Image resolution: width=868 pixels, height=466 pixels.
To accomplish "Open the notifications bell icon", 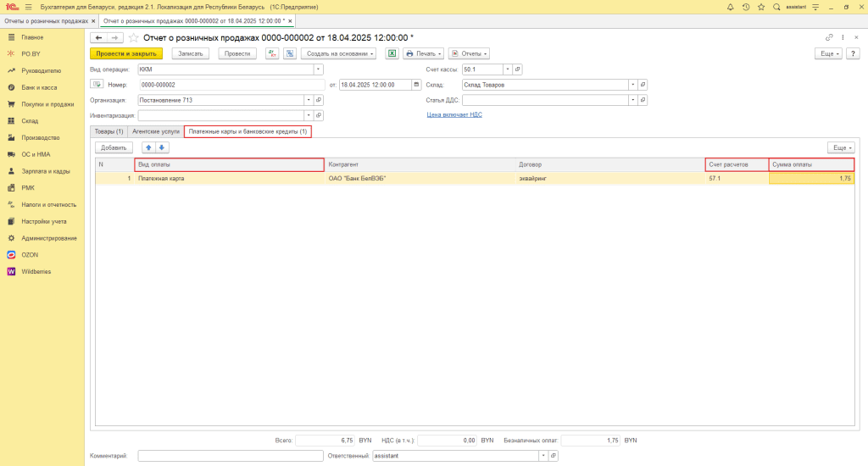I will click(730, 7).
